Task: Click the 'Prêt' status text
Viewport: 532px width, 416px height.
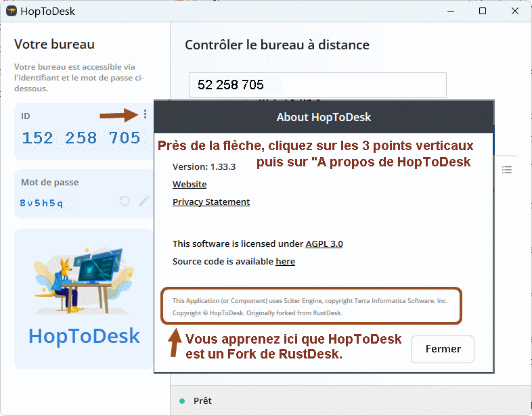Action: tap(202, 400)
